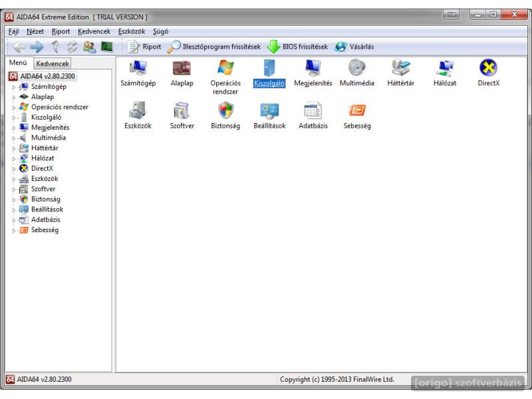Click the Riport toolbar button
Image resolution: width=532 pixels, height=399 pixels.
pyautogui.click(x=144, y=47)
